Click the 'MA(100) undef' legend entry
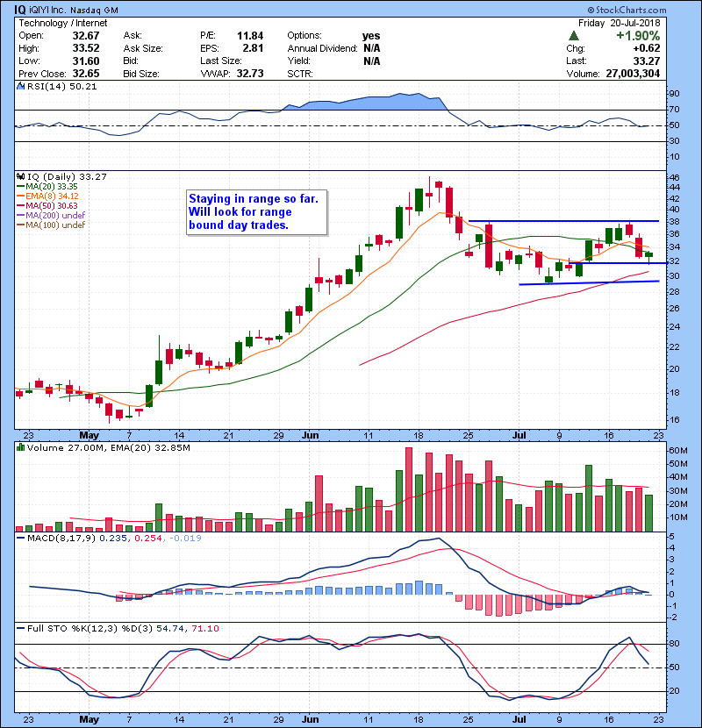Image resolution: width=702 pixels, height=728 pixels. pyautogui.click(x=51, y=225)
